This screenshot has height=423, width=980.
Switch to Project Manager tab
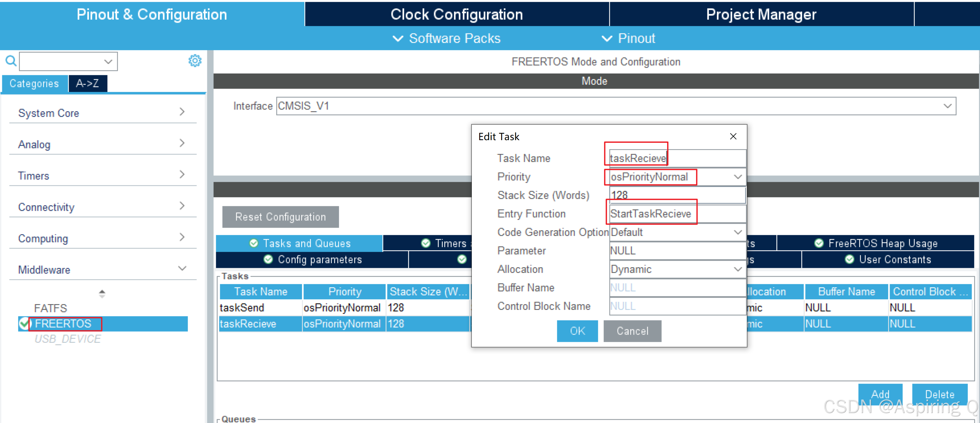point(762,14)
